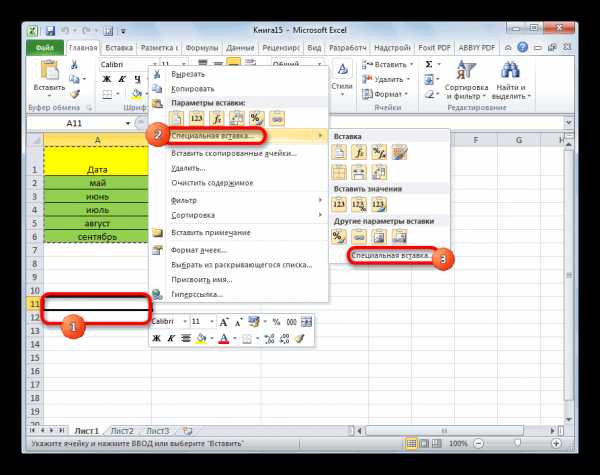The width and height of the screenshot is (600, 475).
Task: Click the linked picture icon in submenu
Action: click(399, 237)
